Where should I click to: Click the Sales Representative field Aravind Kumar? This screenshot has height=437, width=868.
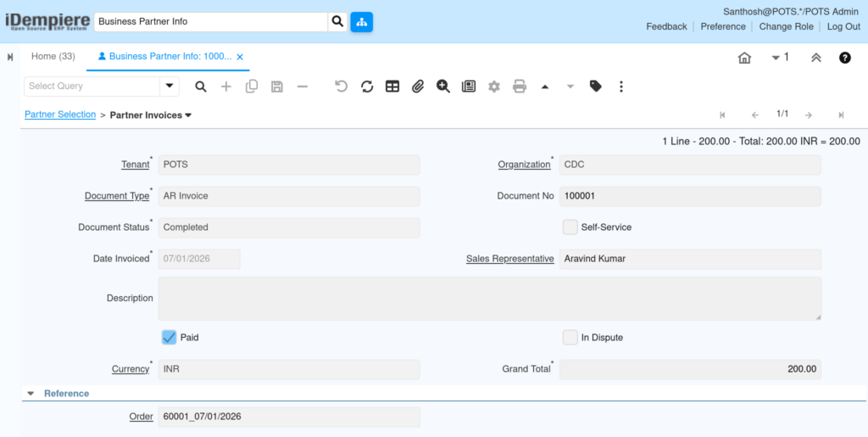[x=690, y=259]
